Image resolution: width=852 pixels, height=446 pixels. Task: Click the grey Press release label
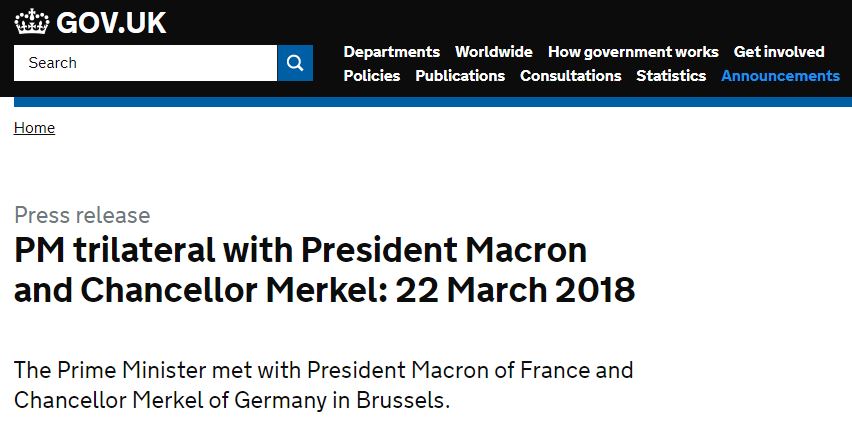(82, 215)
